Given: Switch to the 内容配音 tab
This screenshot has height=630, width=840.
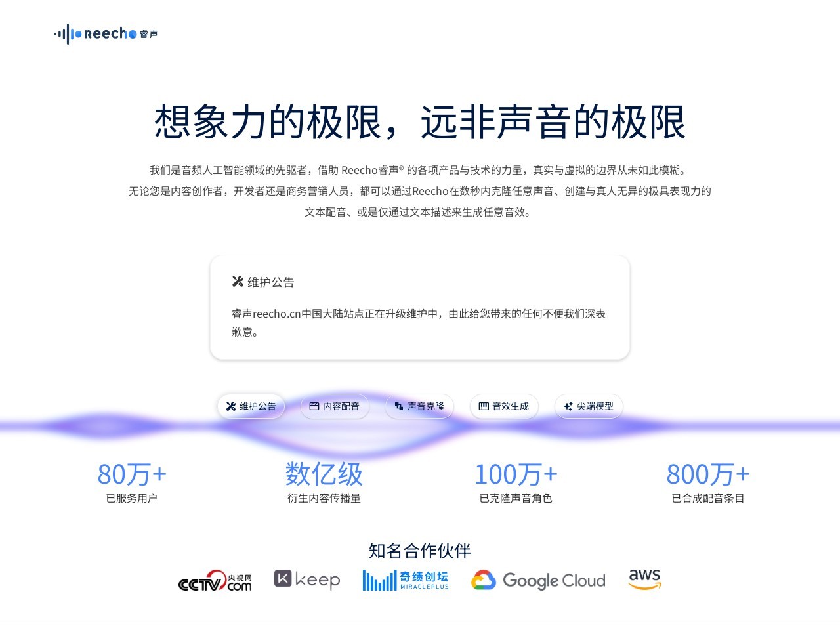Looking at the screenshot, I should [x=335, y=406].
